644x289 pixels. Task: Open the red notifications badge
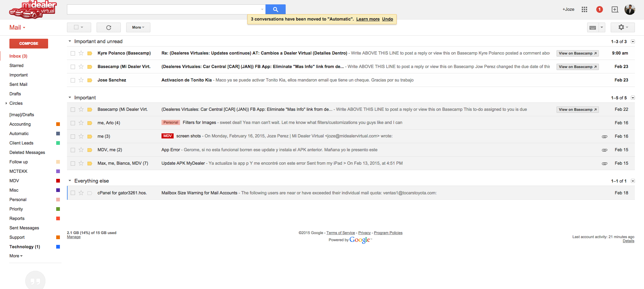pos(600,9)
